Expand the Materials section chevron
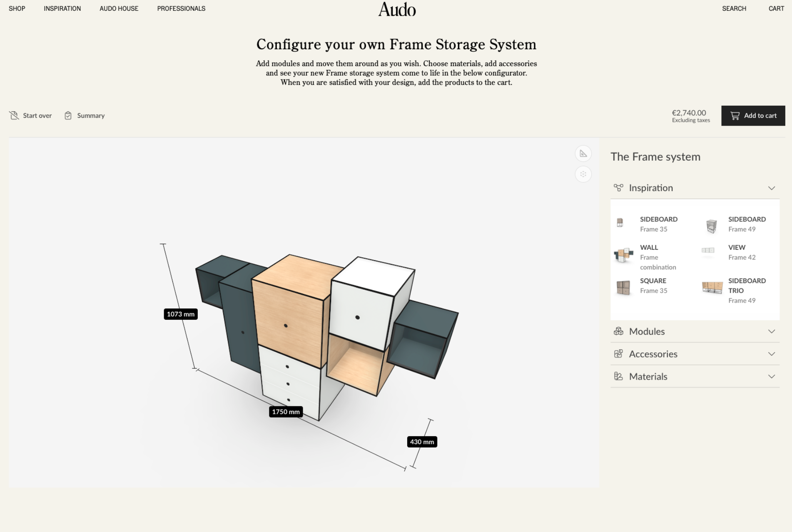Screen dimensions: 792x532 (771, 376)
